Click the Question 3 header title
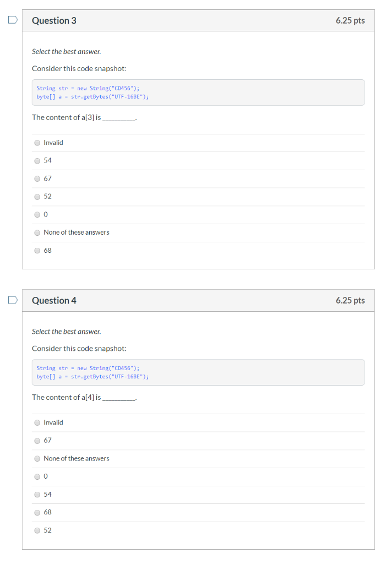 (54, 20)
